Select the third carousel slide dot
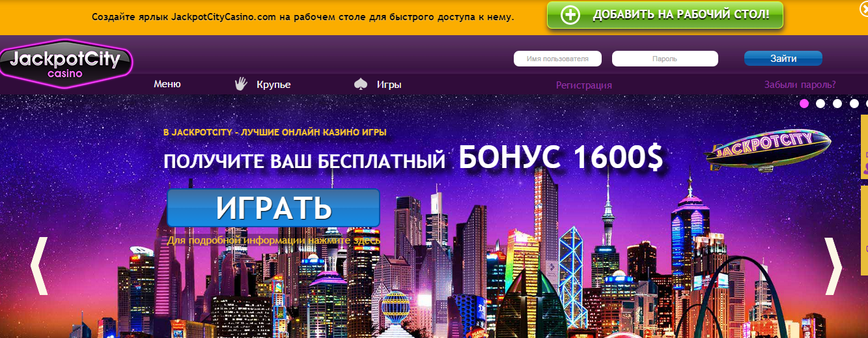Viewport: 868px width, 338px height. pyautogui.click(x=837, y=103)
